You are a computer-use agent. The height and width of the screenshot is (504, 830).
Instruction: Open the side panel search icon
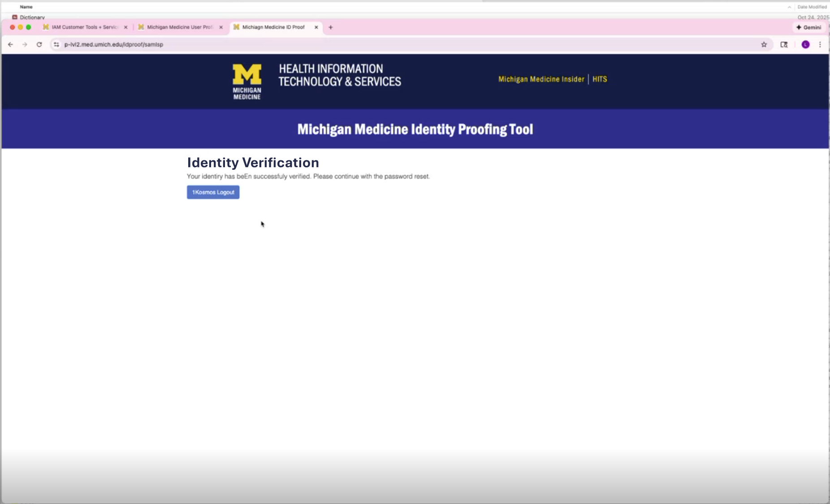pos(784,44)
